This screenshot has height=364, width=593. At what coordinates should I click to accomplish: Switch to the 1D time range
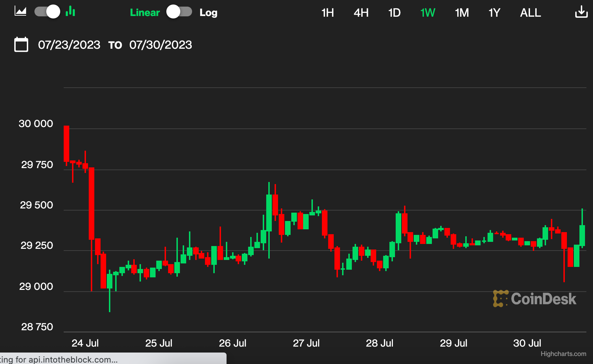click(x=394, y=13)
